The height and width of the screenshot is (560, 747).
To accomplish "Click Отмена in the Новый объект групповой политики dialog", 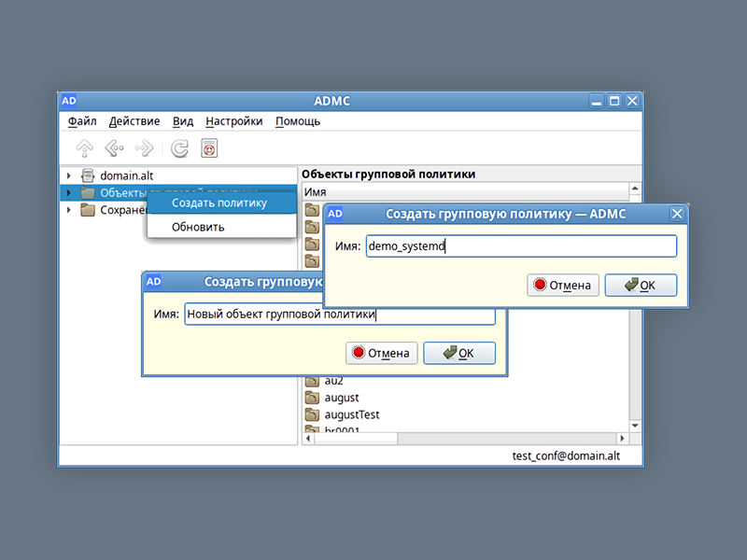I will pyautogui.click(x=382, y=354).
